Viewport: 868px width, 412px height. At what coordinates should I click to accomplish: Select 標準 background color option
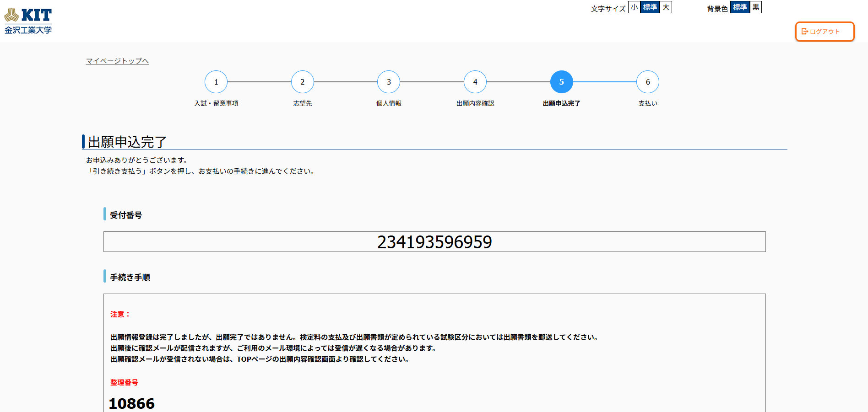739,7
